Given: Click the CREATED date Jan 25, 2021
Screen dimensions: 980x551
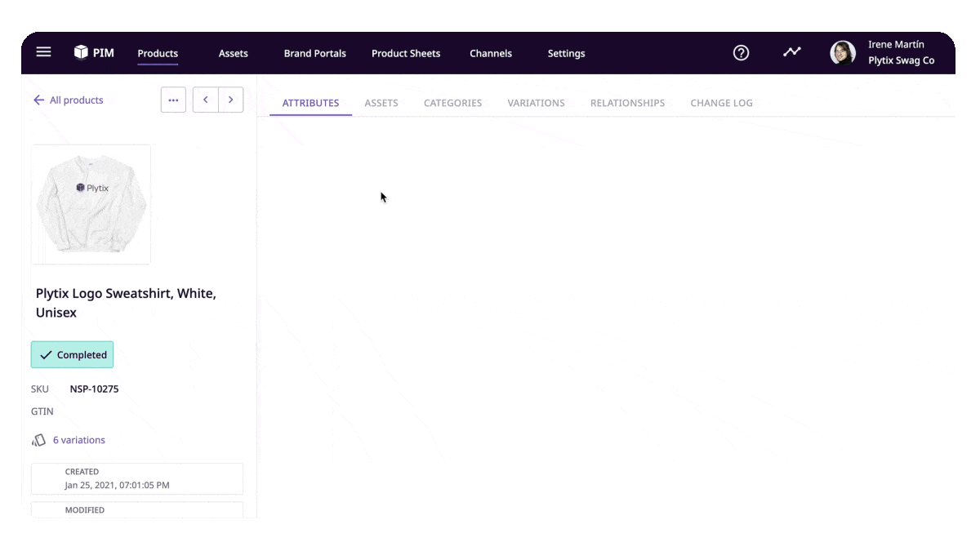Looking at the screenshot, I should tap(118, 485).
